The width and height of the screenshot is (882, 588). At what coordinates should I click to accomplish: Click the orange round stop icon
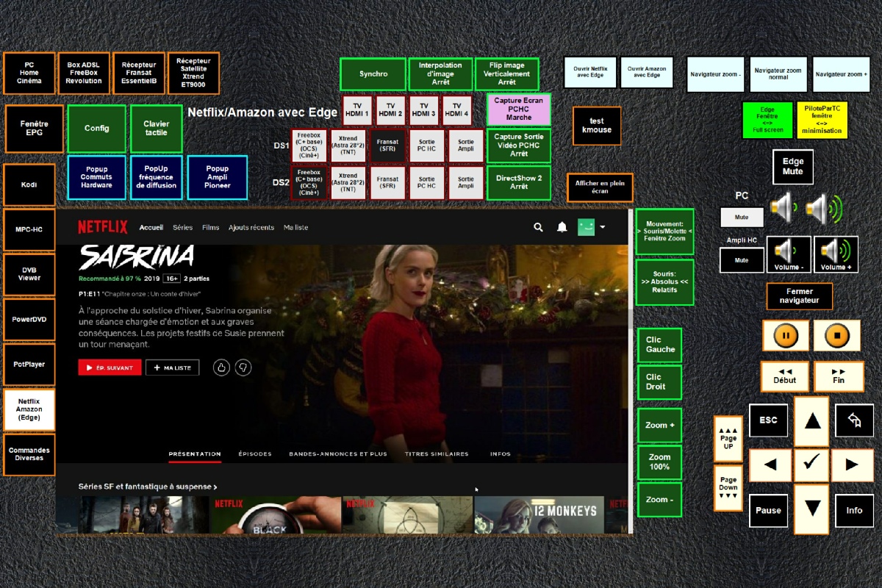point(837,336)
